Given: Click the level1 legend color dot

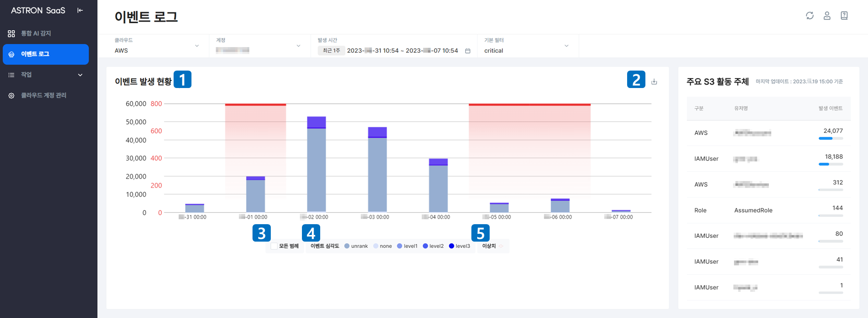Looking at the screenshot, I should pyautogui.click(x=400, y=246).
